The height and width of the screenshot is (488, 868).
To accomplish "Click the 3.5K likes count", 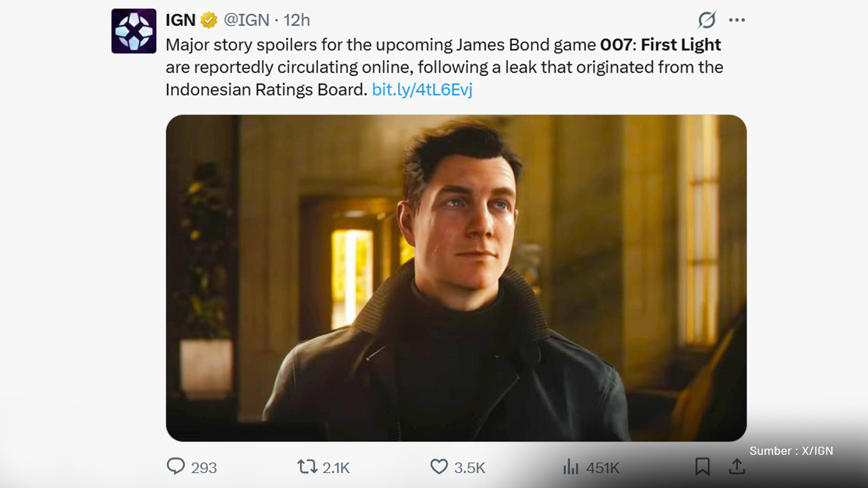I will click(469, 468).
